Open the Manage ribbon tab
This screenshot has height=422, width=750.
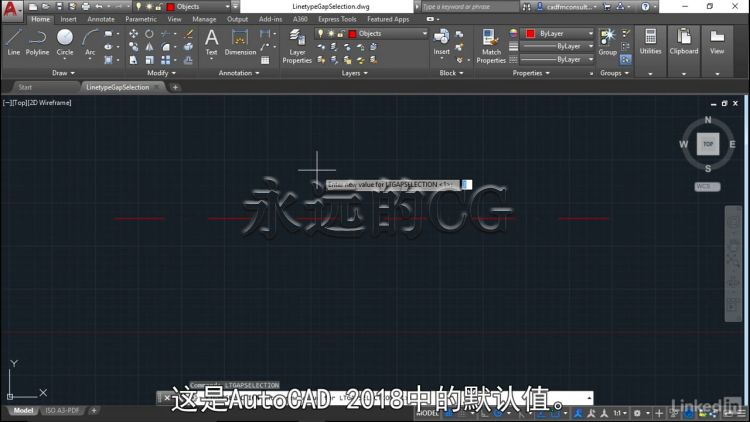[204, 19]
